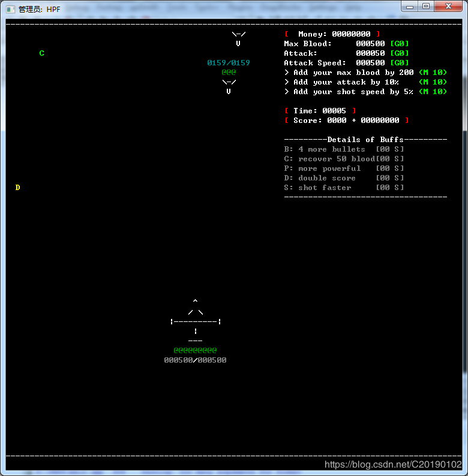The height and width of the screenshot is (476, 468).
Task: Click the player's green health bar
Action: pos(195,350)
